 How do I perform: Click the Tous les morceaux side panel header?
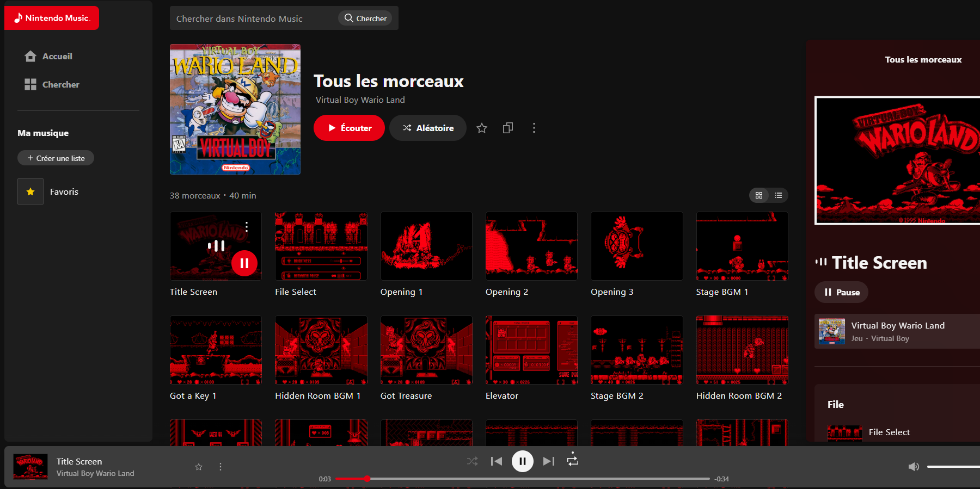coord(923,60)
